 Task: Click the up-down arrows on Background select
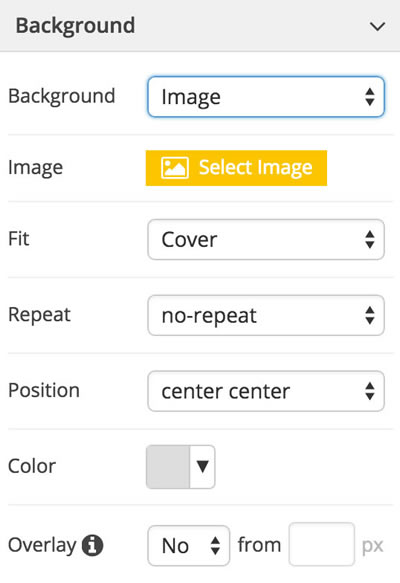click(370, 97)
